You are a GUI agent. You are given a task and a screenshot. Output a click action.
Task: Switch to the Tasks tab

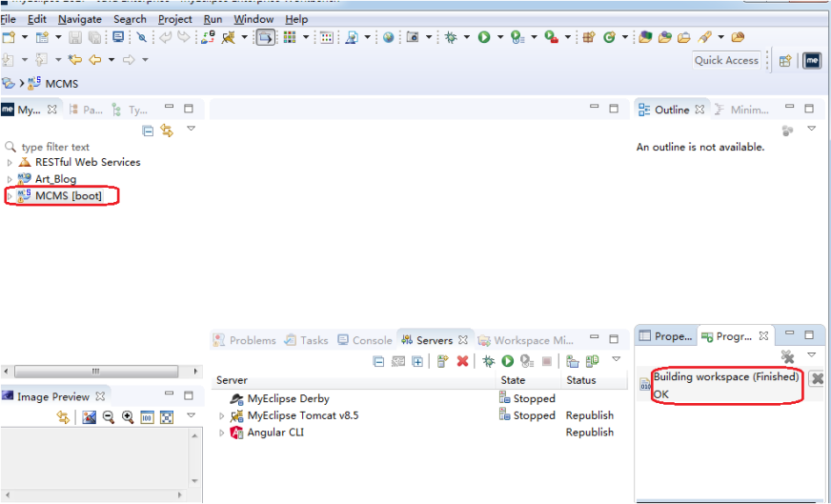pyautogui.click(x=307, y=340)
